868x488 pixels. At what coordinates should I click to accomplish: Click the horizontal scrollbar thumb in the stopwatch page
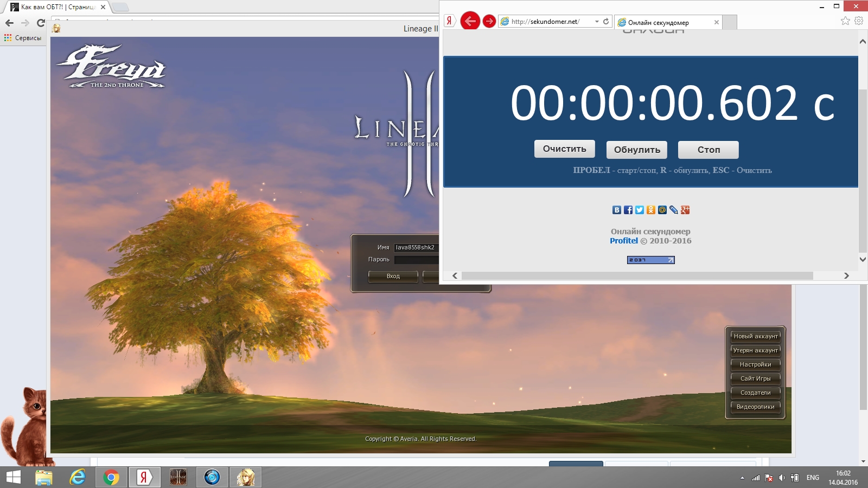[637, 275]
